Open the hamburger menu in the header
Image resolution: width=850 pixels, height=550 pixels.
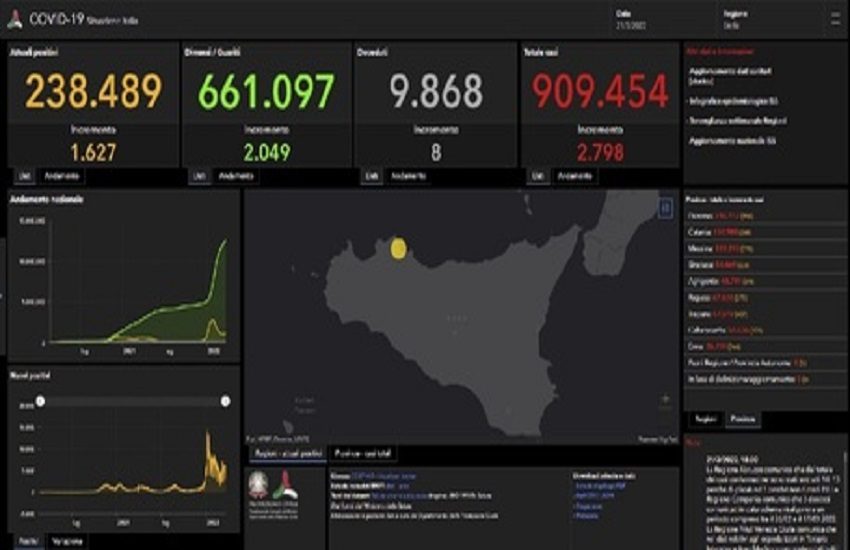(x=835, y=17)
